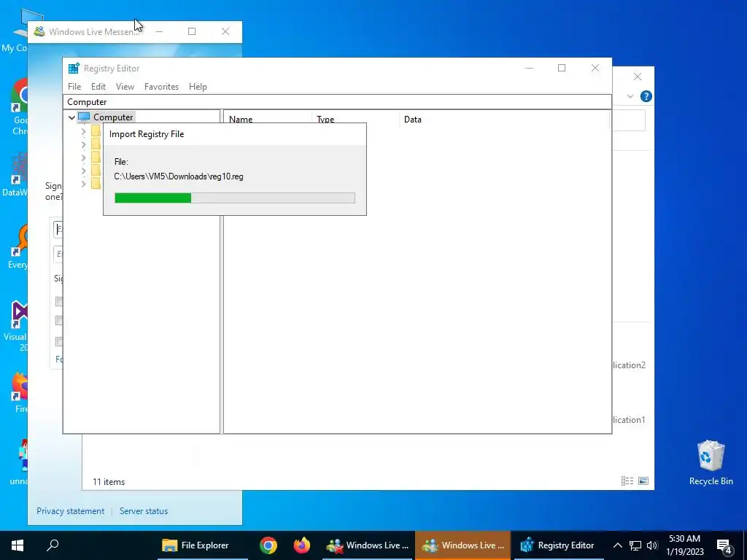Screen dimensions: 747x560
Task: Open the network tray icon
Action: 635,545
